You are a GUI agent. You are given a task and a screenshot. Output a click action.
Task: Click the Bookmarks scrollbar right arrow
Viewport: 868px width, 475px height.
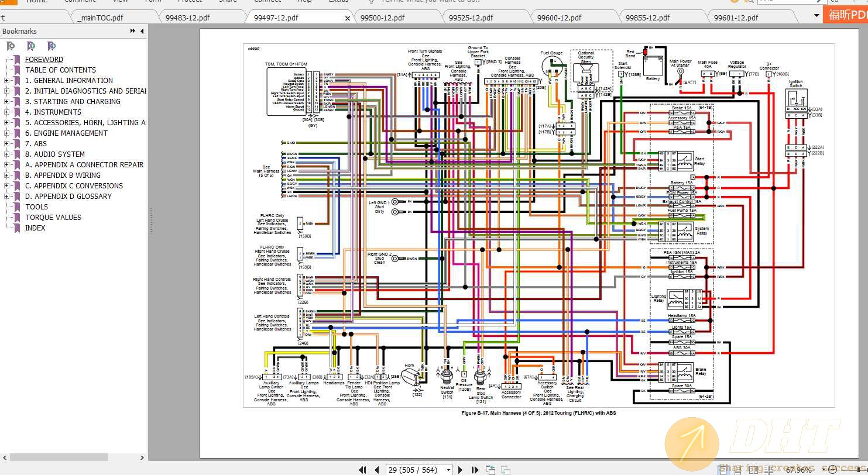click(x=142, y=457)
